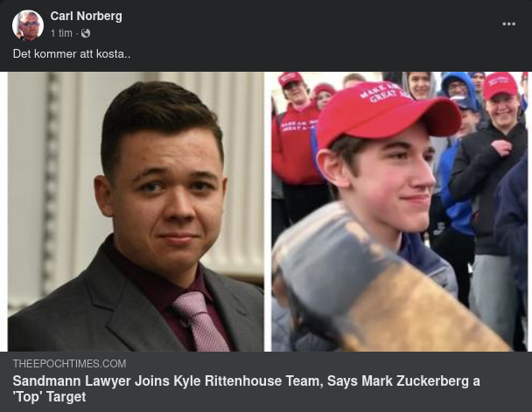532x412 pixels.
Task: Click the globe public audience icon
Action: click(x=86, y=33)
